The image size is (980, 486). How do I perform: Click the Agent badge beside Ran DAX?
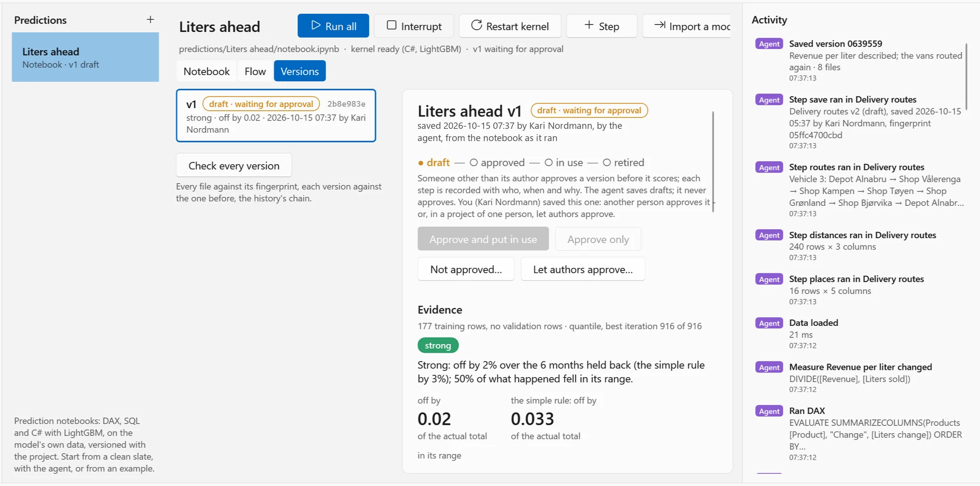click(x=769, y=412)
